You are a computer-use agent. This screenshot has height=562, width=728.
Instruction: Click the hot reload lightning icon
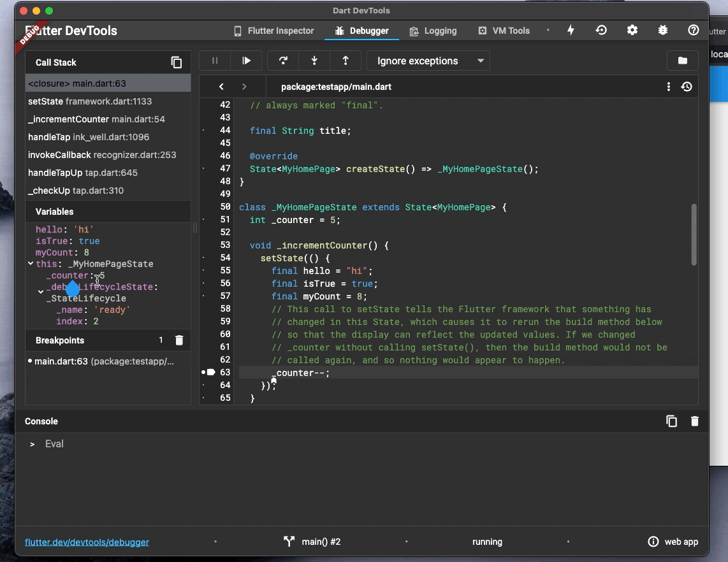[x=571, y=31]
